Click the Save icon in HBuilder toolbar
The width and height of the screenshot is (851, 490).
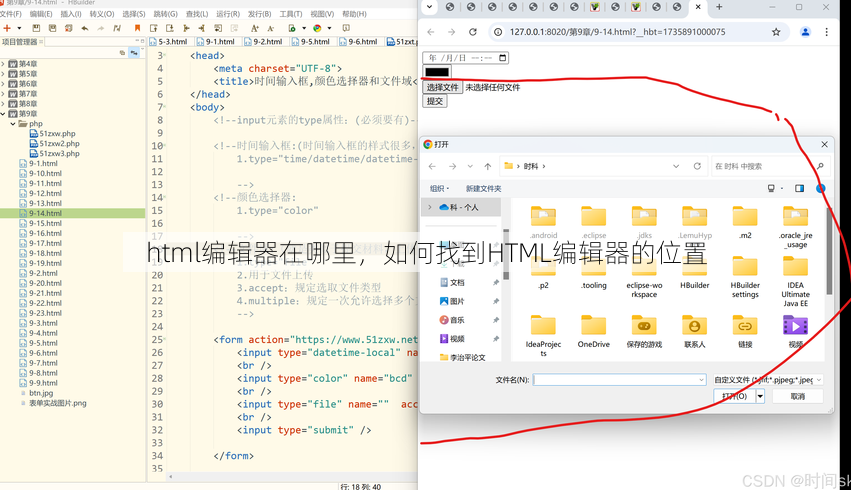36,28
